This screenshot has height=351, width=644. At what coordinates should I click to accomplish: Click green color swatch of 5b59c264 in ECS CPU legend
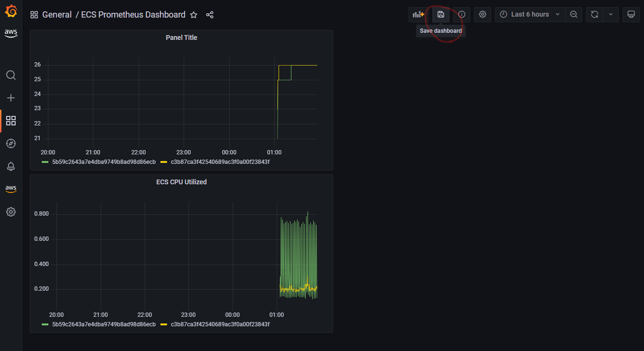click(x=45, y=324)
